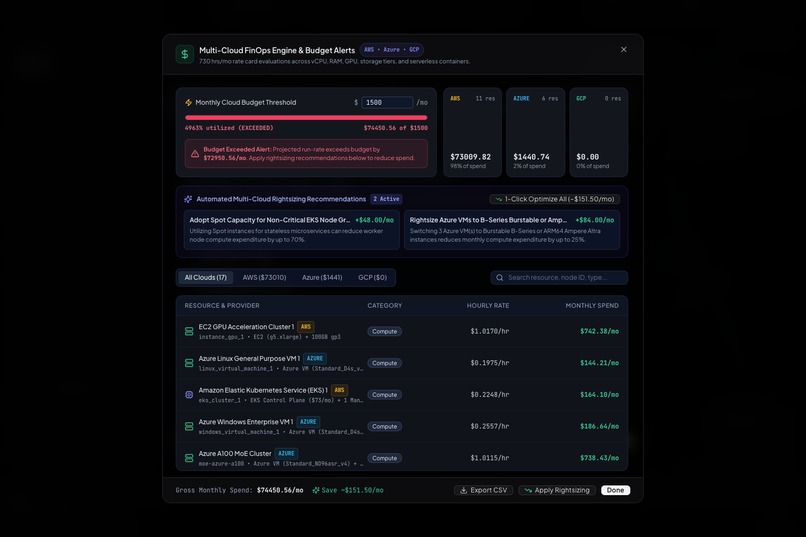Click Compute badge in Amazon EKS row

pyautogui.click(x=384, y=395)
